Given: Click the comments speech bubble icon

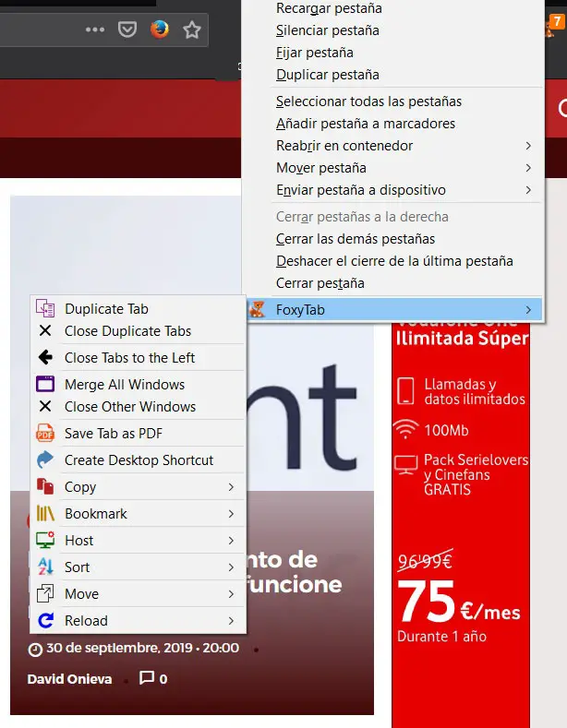Looking at the screenshot, I should coord(147,678).
